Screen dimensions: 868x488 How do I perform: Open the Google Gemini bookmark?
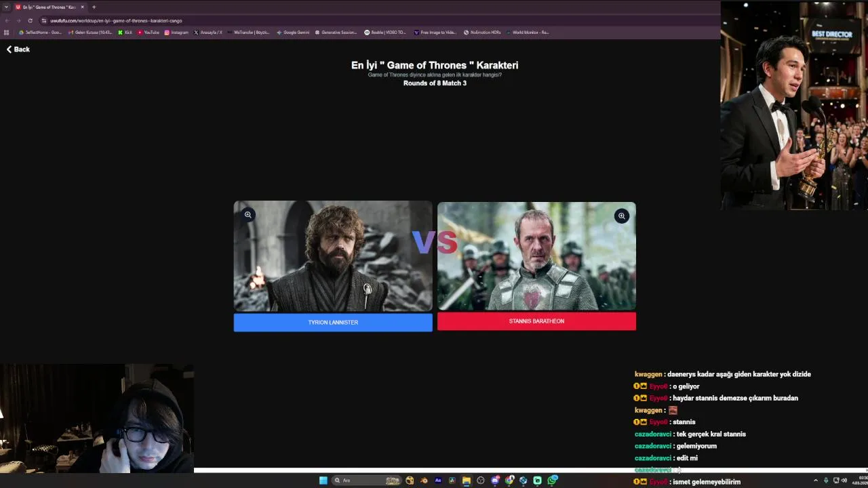click(x=293, y=33)
